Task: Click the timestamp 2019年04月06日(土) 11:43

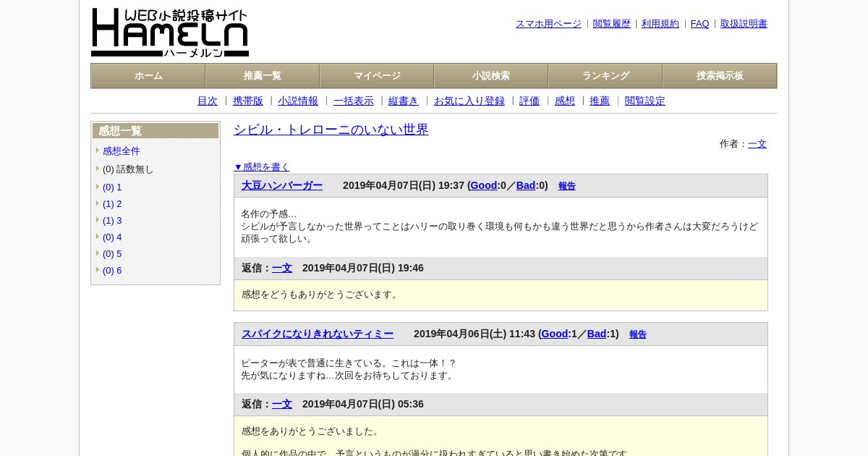Action: [475, 334]
